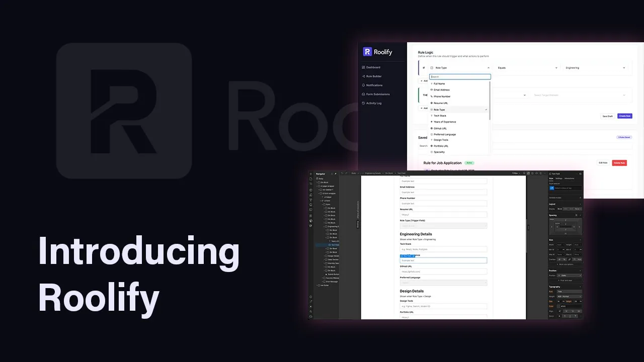
Task: Open the Select Target Element dropdown
Action: pos(579,95)
